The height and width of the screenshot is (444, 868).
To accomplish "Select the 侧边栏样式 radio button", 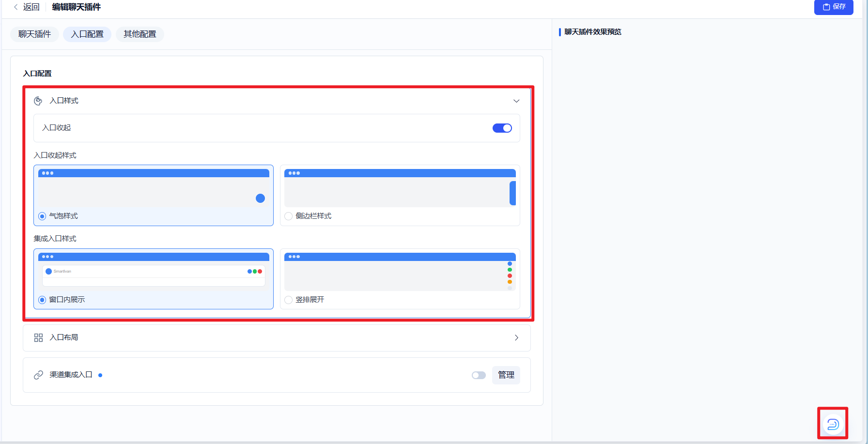I will tap(289, 216).
